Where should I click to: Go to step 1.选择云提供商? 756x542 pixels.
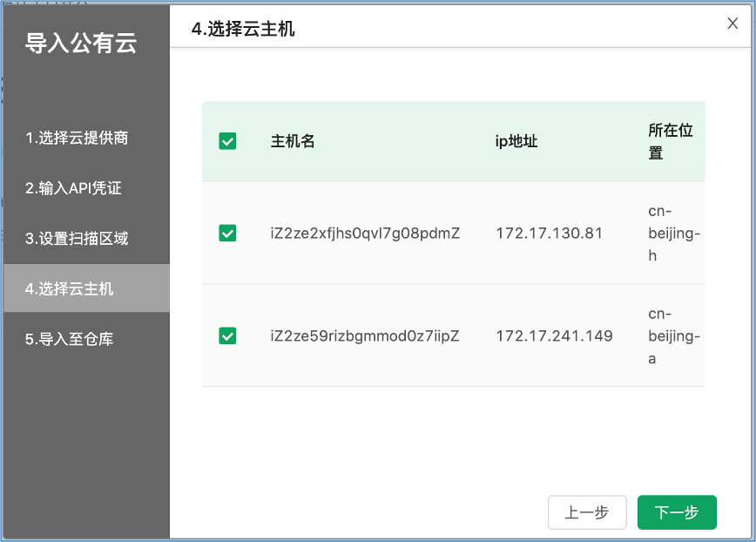pyautogui.click(x=77, y=138)
